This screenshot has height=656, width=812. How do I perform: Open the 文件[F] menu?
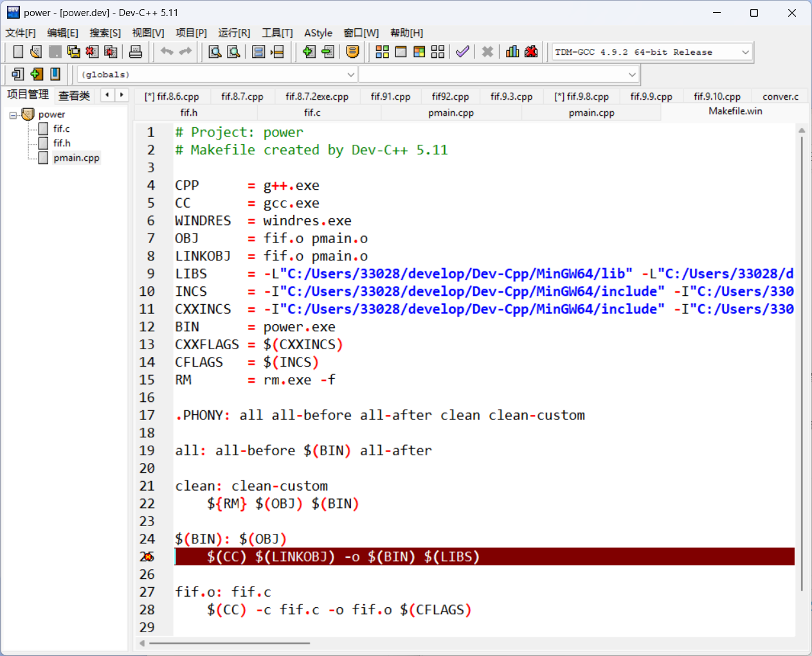coord(21,33)
